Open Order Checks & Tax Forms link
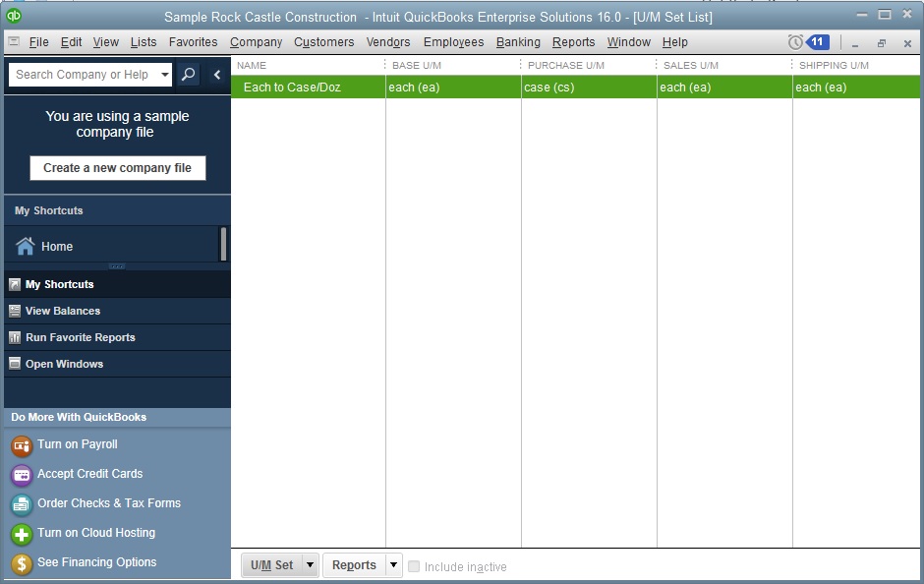The image size is (924, 584). [x=109, y=503]
